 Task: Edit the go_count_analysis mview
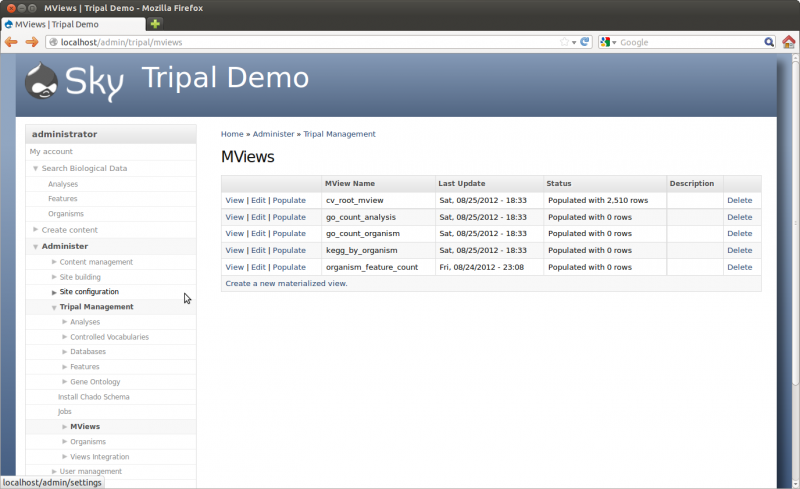pos(258,217)
